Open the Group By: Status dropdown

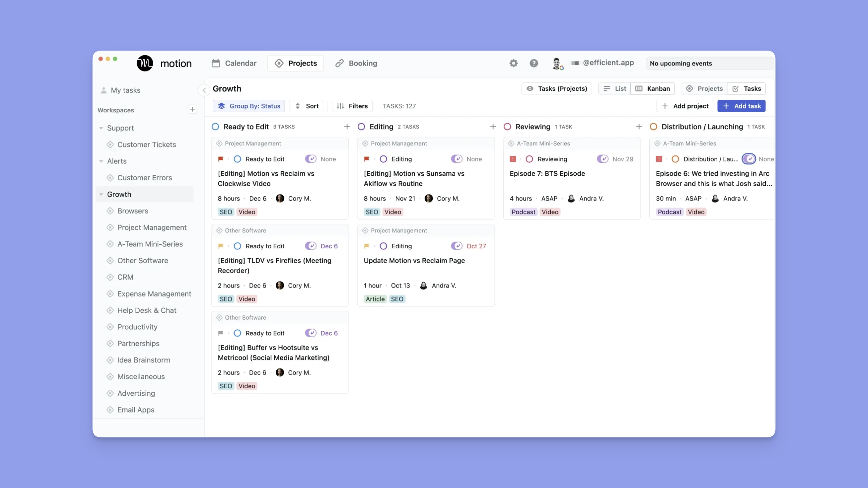[x=249, y=106]
